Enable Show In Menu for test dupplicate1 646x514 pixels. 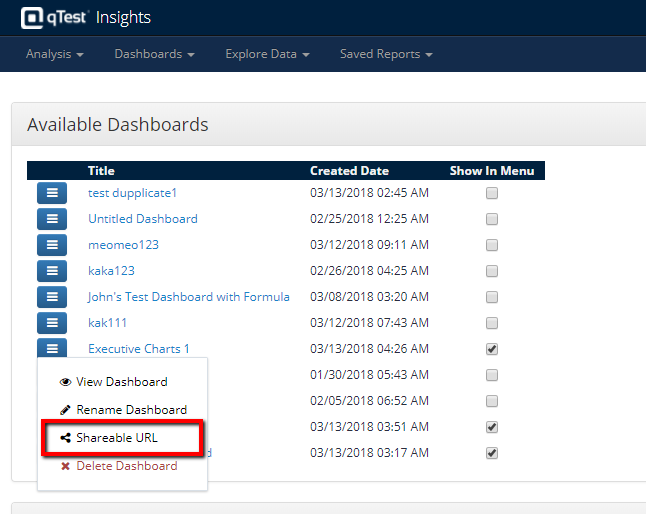[492, 193]
